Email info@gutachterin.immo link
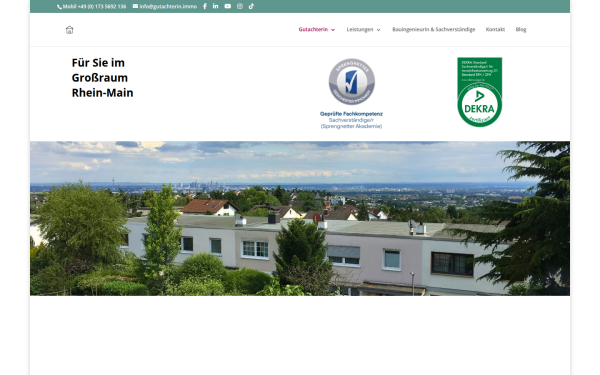 click(168, 7)
